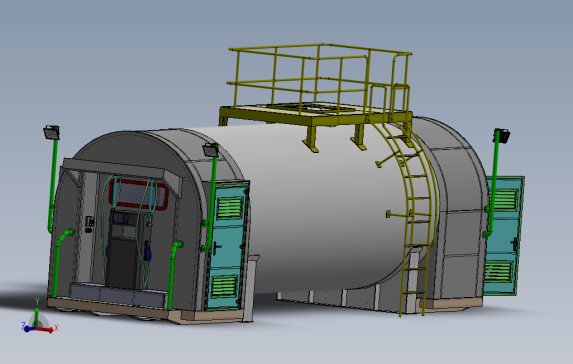The width and height of the screenshot is (573, 364).
Task: Select the beige concrete base under the dispenser end
Action: tap(146, 311)
